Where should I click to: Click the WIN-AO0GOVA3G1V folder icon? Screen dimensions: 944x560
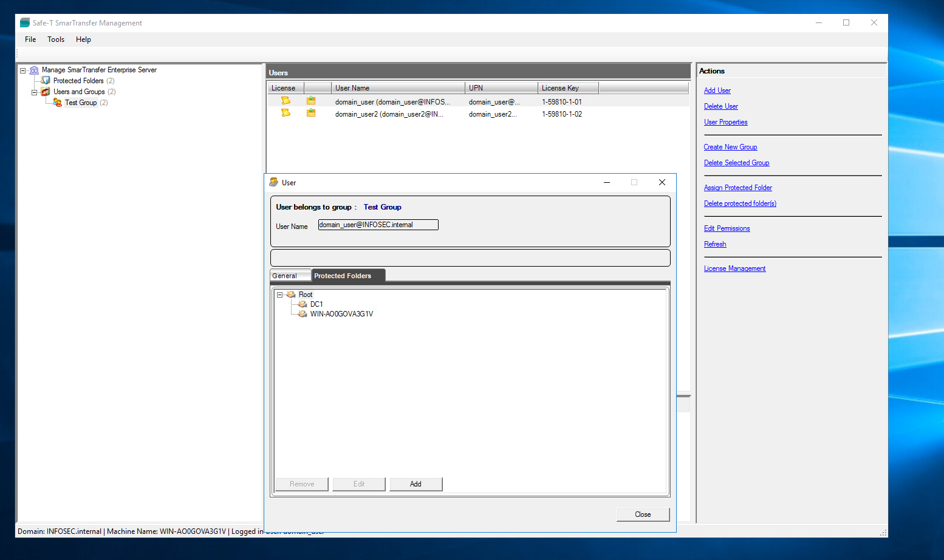(303, 314)
